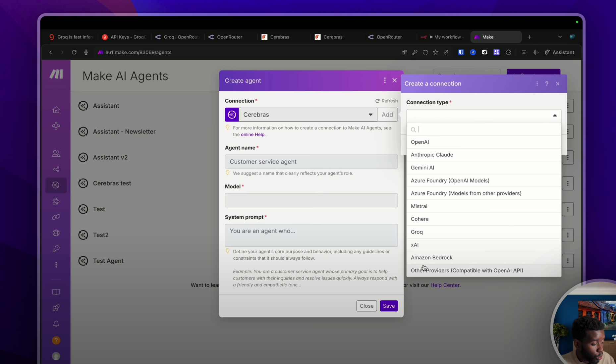
Task: Select xAI connection type
Action: point(484,245)
